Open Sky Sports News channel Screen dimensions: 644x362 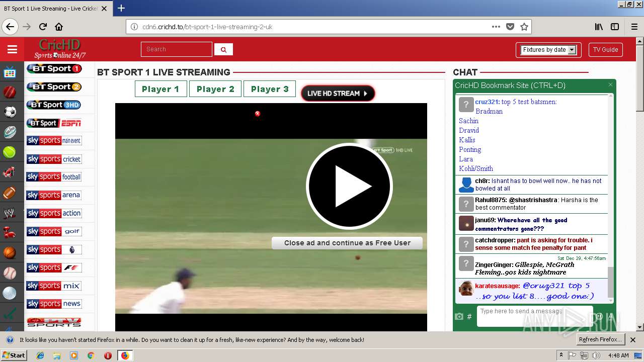tap(54, 304)
